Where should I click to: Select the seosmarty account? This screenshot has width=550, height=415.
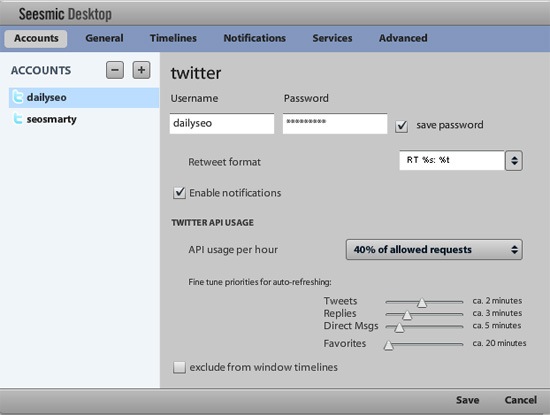84,119
